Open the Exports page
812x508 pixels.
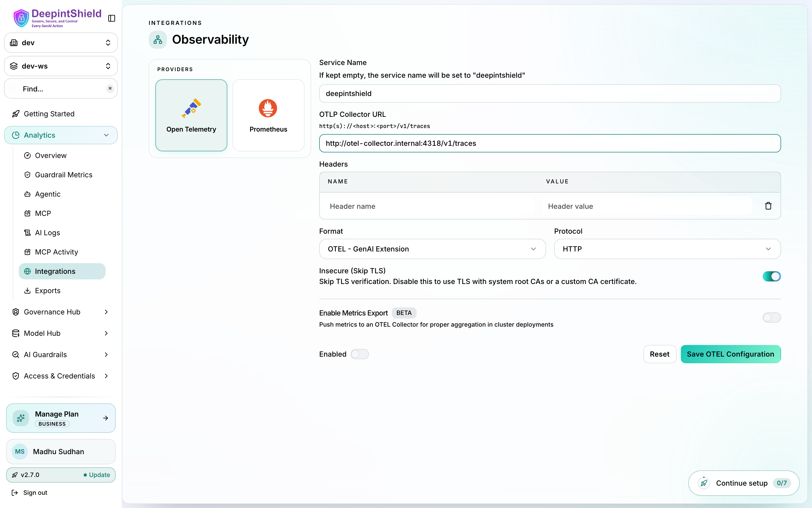62,291
